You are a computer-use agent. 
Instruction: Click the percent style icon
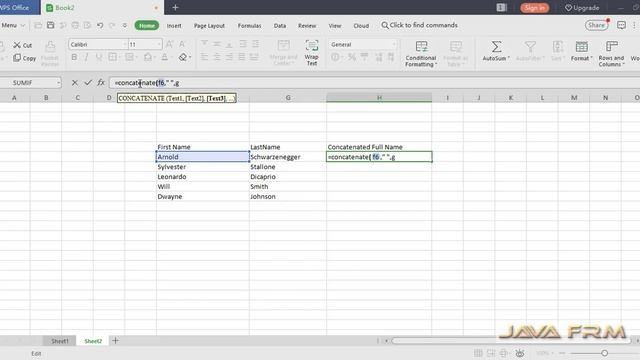351,58
